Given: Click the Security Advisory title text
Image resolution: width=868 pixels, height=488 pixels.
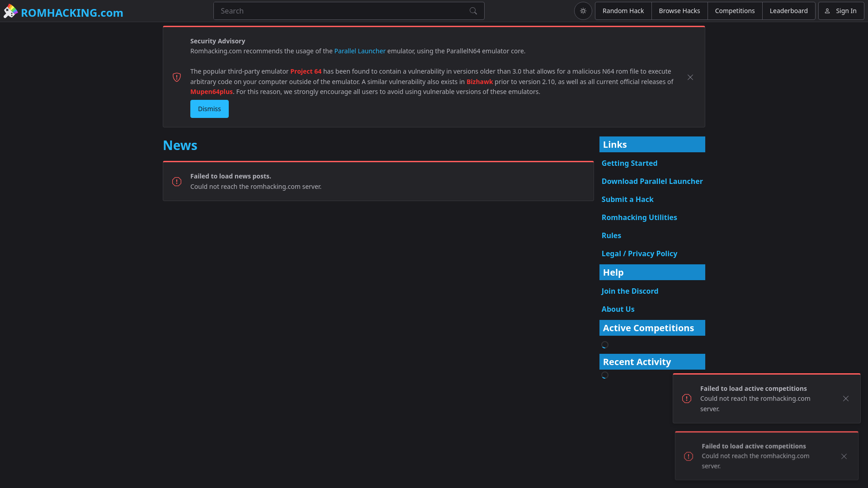Looking at the screenshot, I should point(217,41).
